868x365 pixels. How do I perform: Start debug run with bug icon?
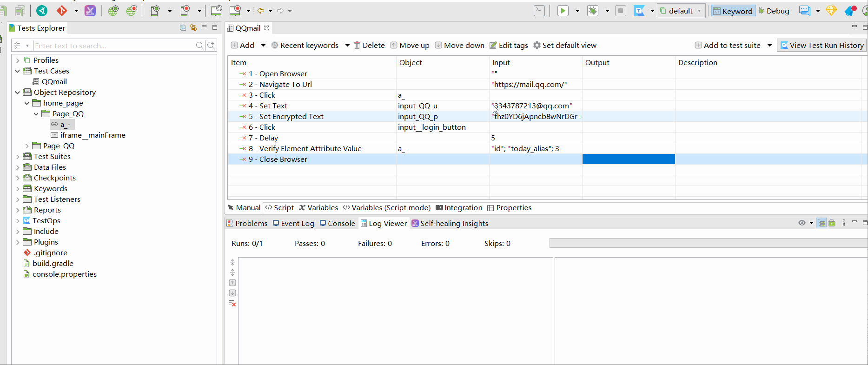coord(593,11)
